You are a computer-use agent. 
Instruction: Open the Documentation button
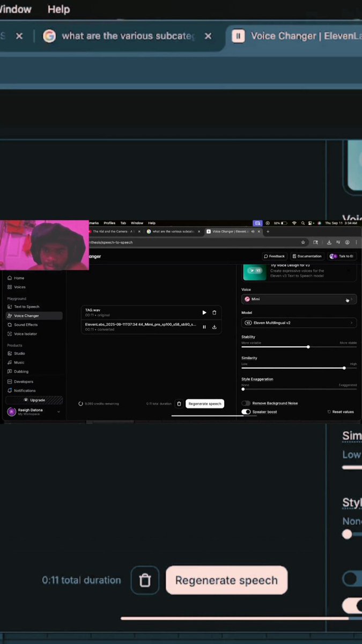click(x=308, y=256)
